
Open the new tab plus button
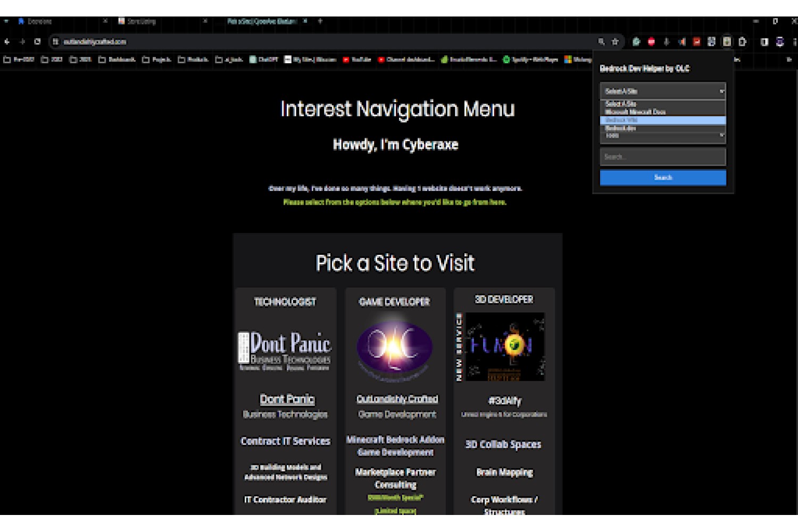click(x=320, y=21)
